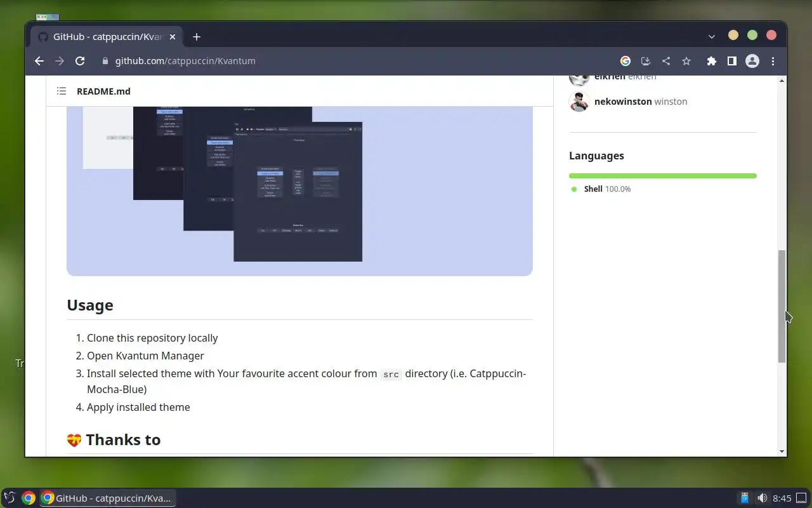This screenshot has height=508, width=812.
Task: Click the 'Open Kvantum Manager' step
Action: click(145, 356)
